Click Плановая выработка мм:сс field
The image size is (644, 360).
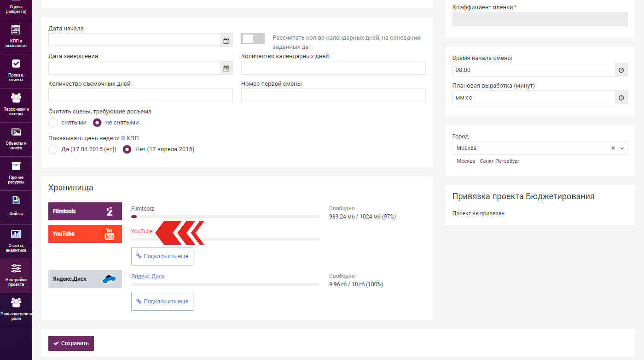pyautogui.click(x=534, y=98)
